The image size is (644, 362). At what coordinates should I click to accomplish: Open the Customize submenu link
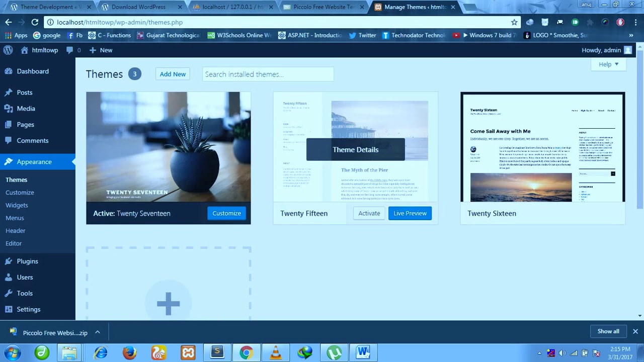point(20,193)
